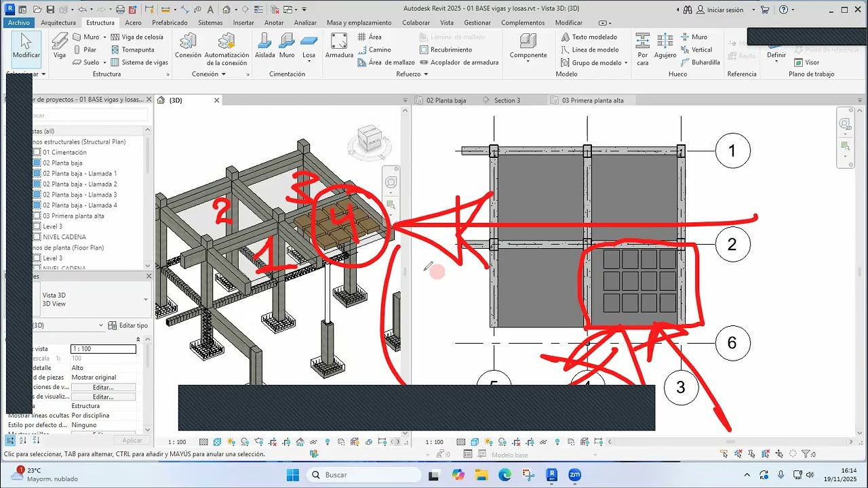Image resolution: width=868 pixels, height=488 pixels.
Task: Activate the Tornapunta brace tool
Action: 132,49
